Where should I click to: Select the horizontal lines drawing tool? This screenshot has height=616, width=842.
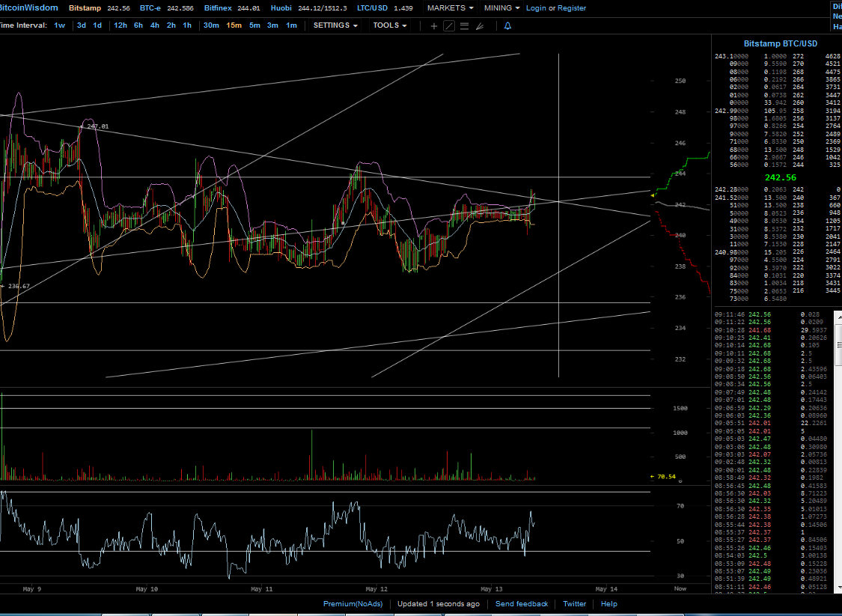[x=465, y=25]
